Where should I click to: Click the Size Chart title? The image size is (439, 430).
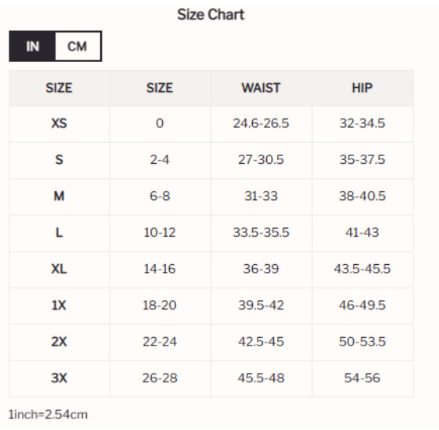(211, 15)
